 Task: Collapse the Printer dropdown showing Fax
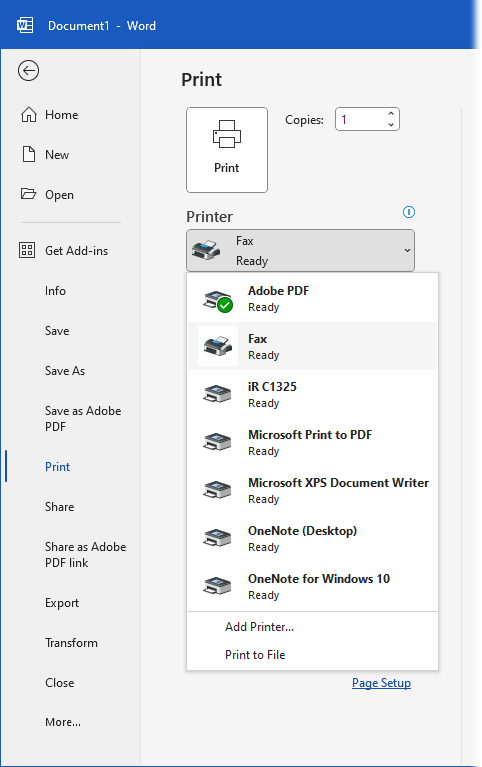click(300, 250)
